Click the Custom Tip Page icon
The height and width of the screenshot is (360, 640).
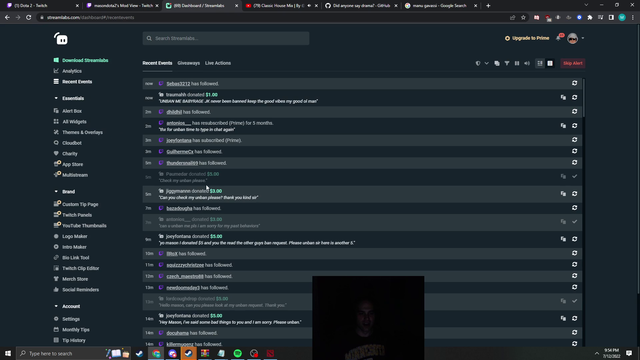tap(57, 204)
